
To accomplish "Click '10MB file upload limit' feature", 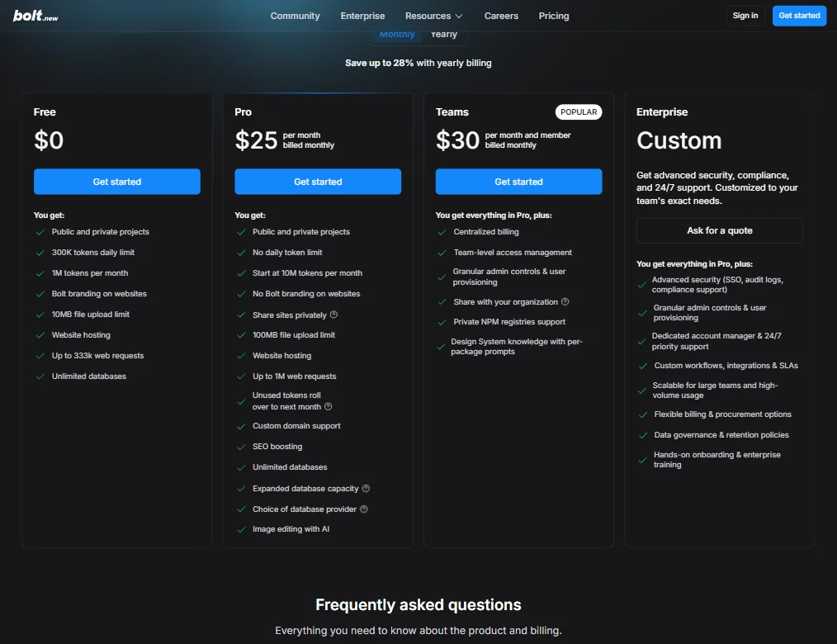I will coord(90,314).
